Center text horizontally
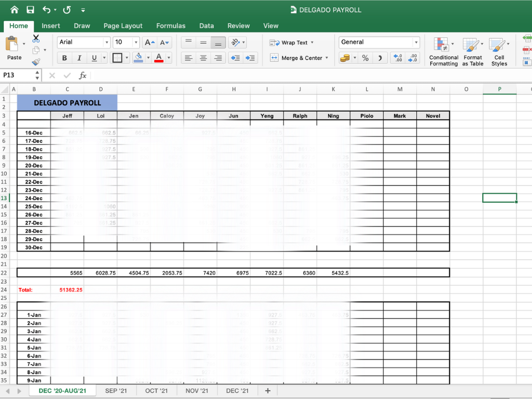The image size is (532, 399). coord(203,58)
